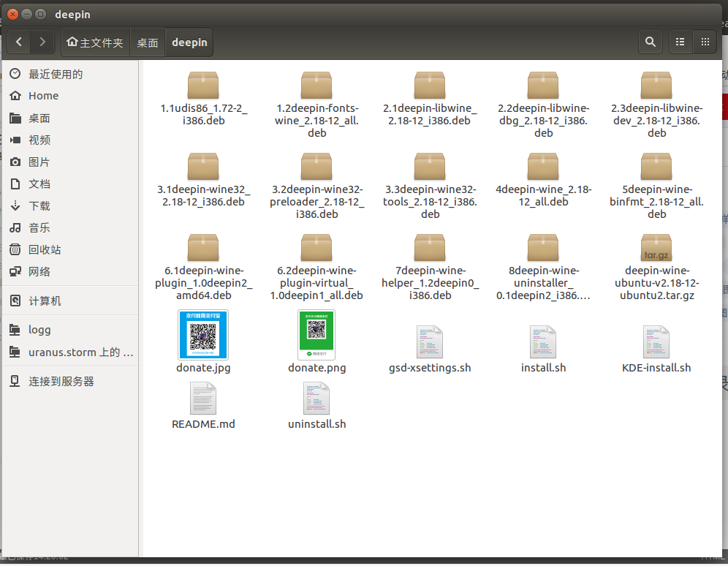Open 音乐 in sidebar
The image size is (728, 566).
pos(70,227)
